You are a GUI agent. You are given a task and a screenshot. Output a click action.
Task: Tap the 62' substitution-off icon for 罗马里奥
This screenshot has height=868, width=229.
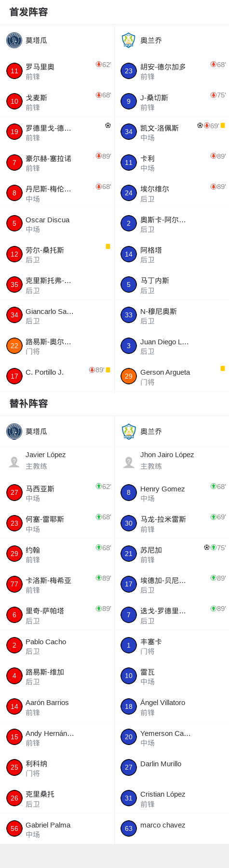pyautogui.click(x=99, y=64)
